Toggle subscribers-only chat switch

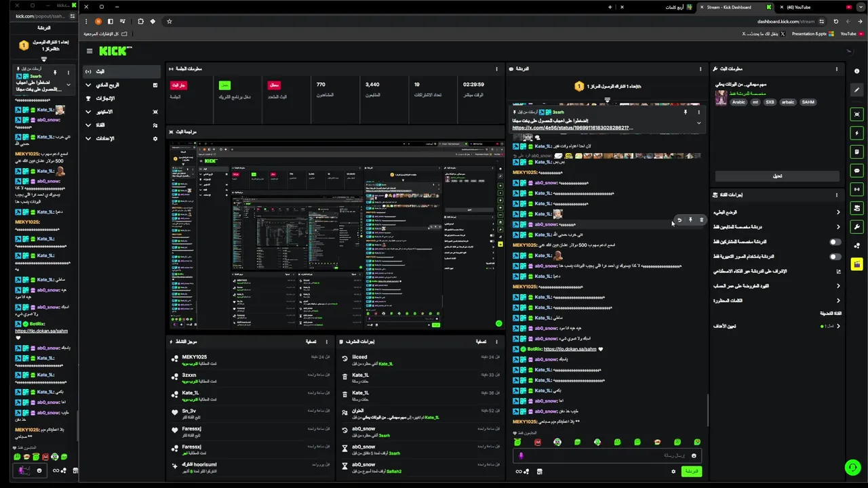tap(835, 242)
